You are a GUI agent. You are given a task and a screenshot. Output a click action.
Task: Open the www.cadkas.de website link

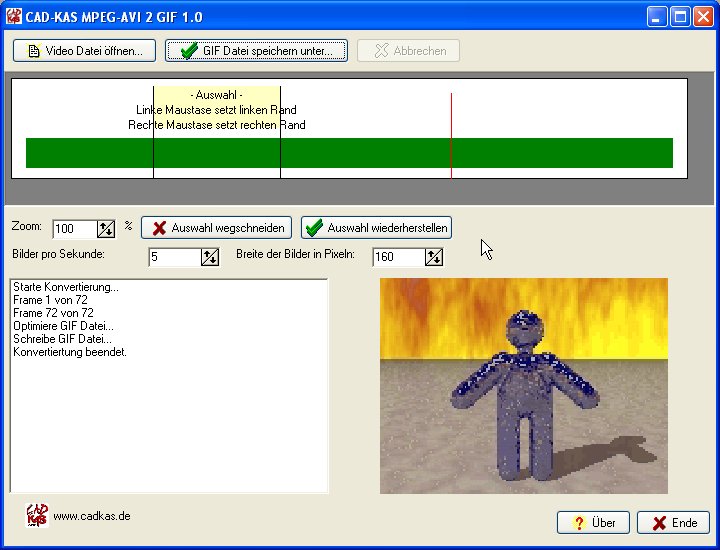[91, 516]
